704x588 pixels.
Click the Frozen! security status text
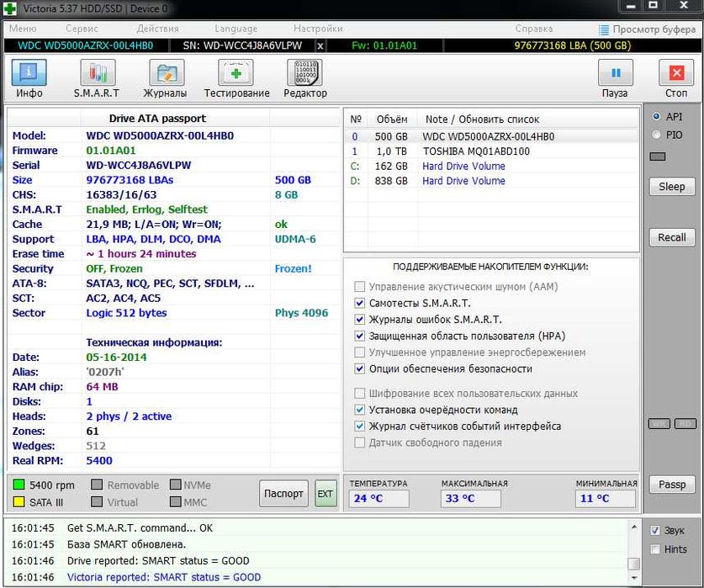294,268
